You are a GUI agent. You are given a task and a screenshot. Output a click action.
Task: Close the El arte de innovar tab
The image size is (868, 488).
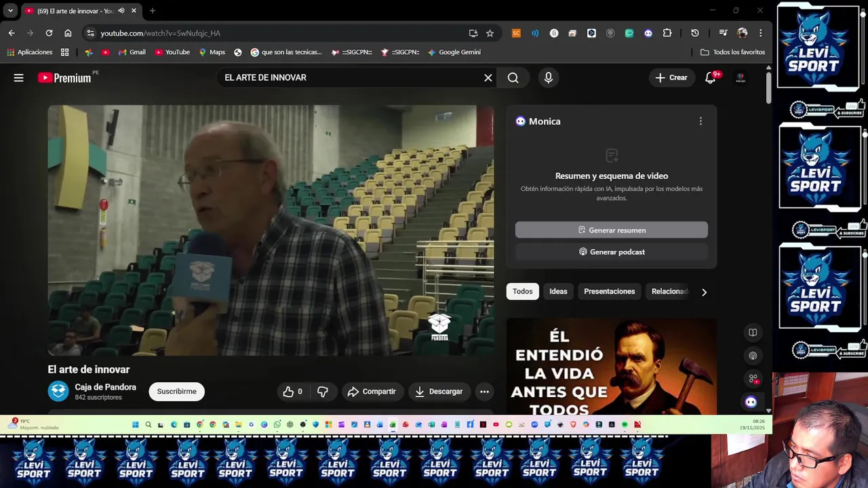[134, 11]
